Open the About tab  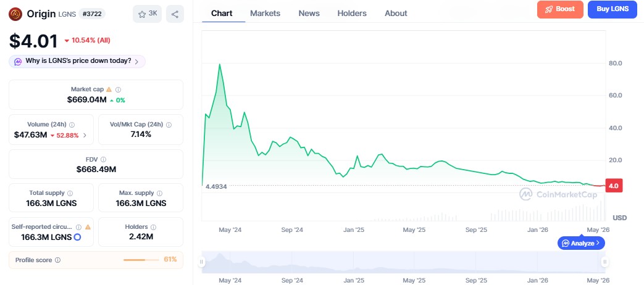pos(396,13)
